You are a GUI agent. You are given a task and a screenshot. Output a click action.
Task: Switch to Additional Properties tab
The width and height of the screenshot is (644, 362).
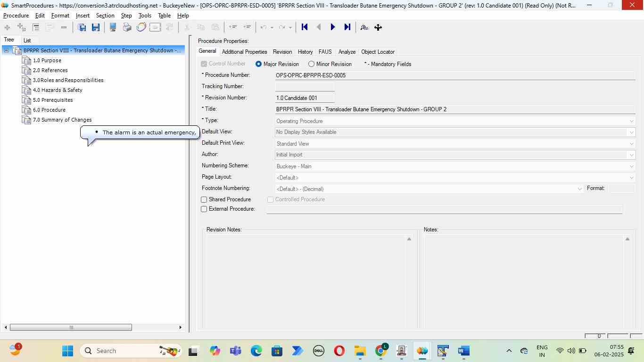(x=244, y=52)
